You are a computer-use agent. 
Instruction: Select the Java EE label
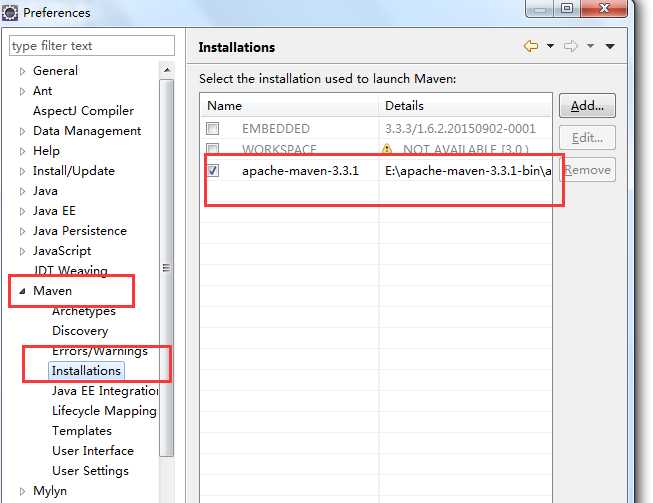54,211
